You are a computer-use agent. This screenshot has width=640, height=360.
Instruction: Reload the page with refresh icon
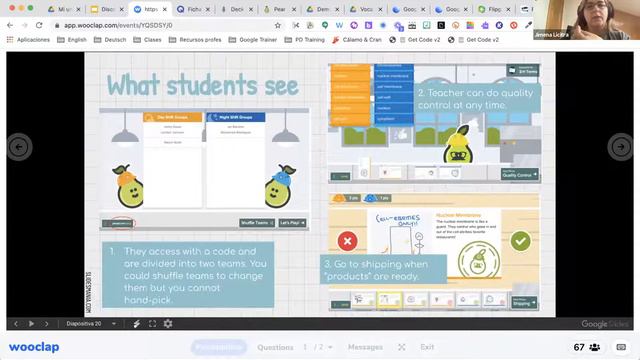pyautogui.click(x=39, y=25)
